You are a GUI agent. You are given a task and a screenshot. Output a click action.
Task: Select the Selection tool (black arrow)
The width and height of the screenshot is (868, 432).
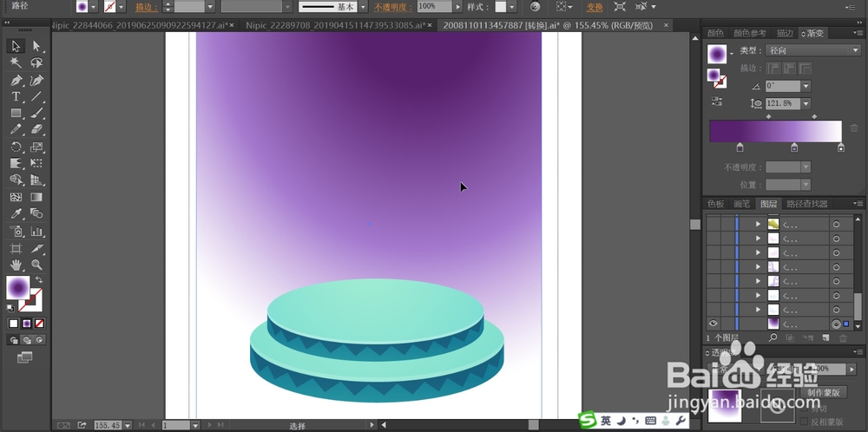pyautogui.click(x=16, y=46)
